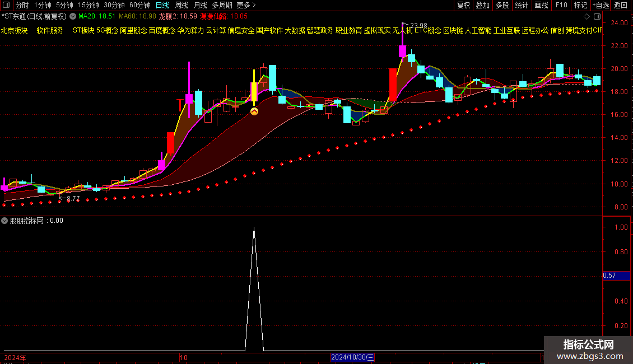
Task: Open the 人工智能 concept link
Action: tap(478, 30)
